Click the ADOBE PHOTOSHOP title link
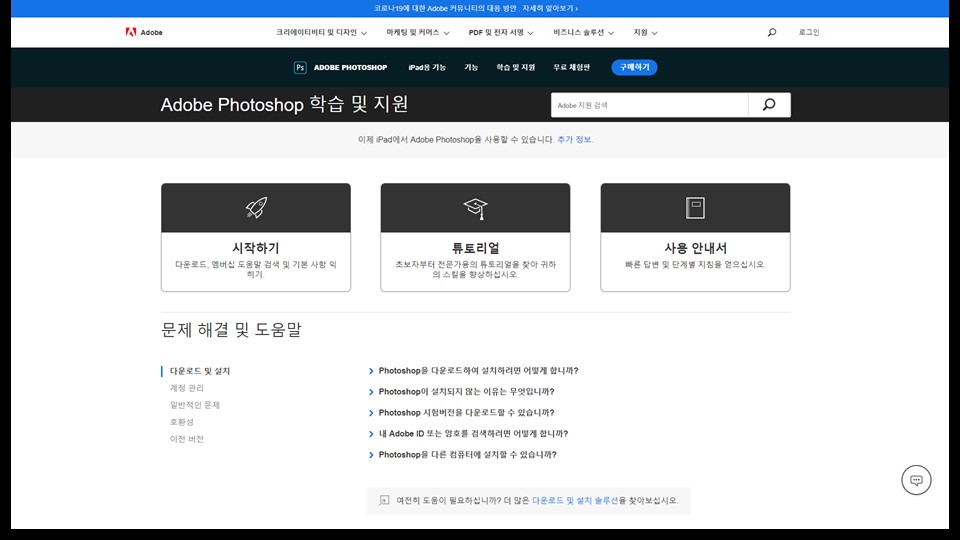 pyautogui.click(x=350, y=67)
